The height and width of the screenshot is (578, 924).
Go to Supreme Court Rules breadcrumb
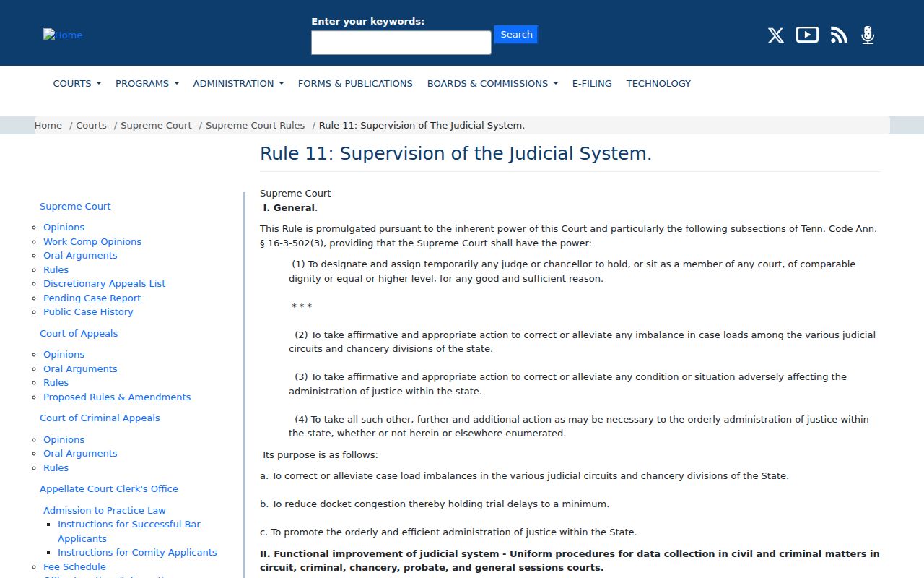click(x=255, y=126)
